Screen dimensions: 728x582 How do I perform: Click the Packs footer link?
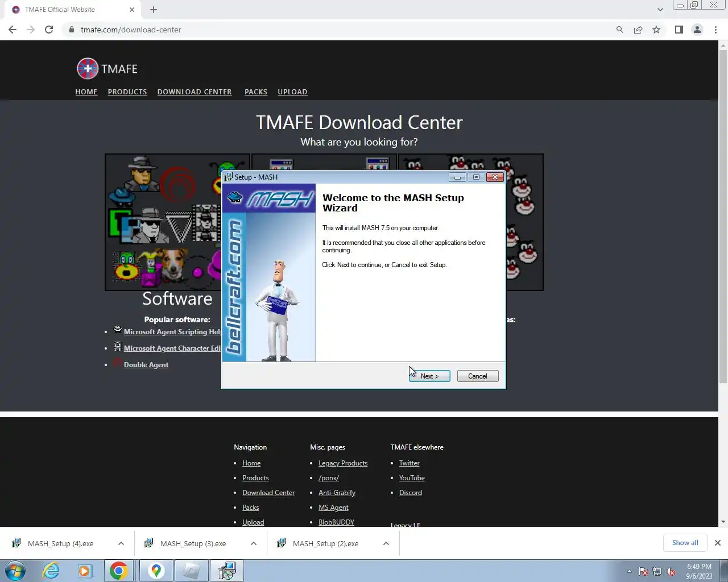(250, 508)
